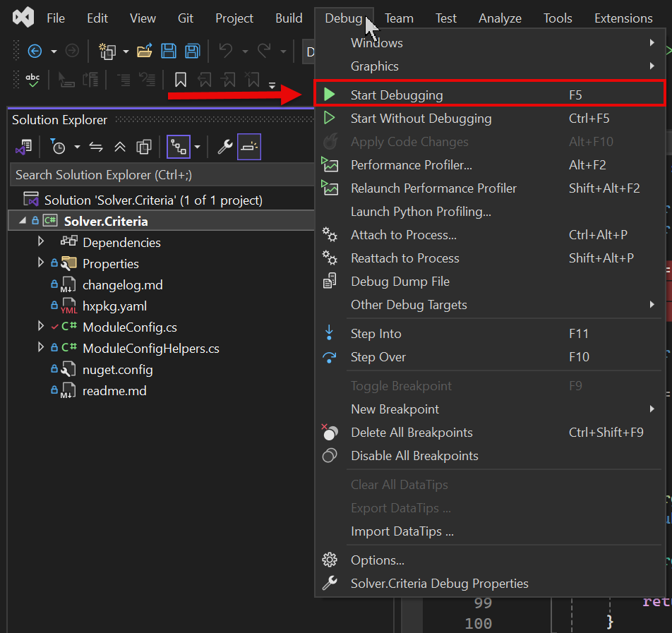Open Pending Changes Filter dropdown arrow
The height and width of the screenshot is (633, 672).
coord(77,147)
